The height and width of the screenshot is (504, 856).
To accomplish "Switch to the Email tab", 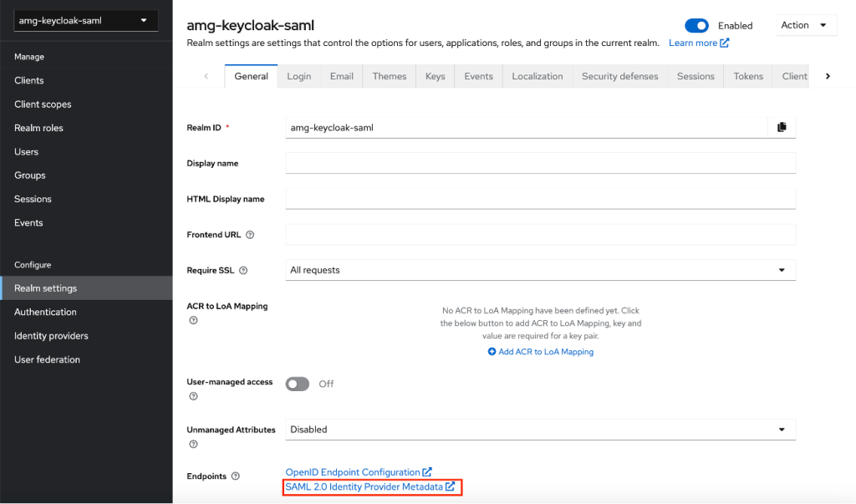I will pos(342,76).
